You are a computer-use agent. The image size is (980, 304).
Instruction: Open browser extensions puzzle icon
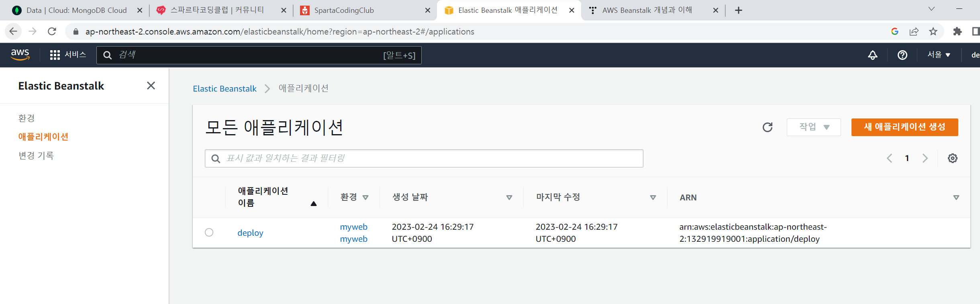point(957,31)
